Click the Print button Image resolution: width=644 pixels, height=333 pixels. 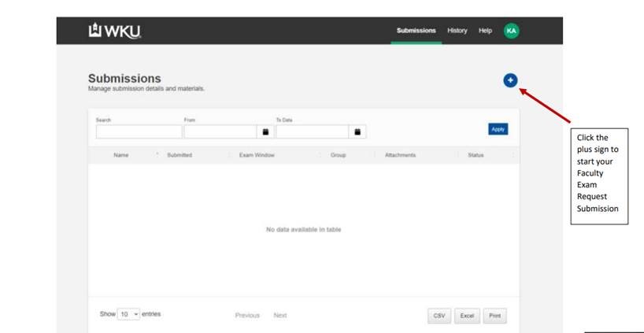494,316
